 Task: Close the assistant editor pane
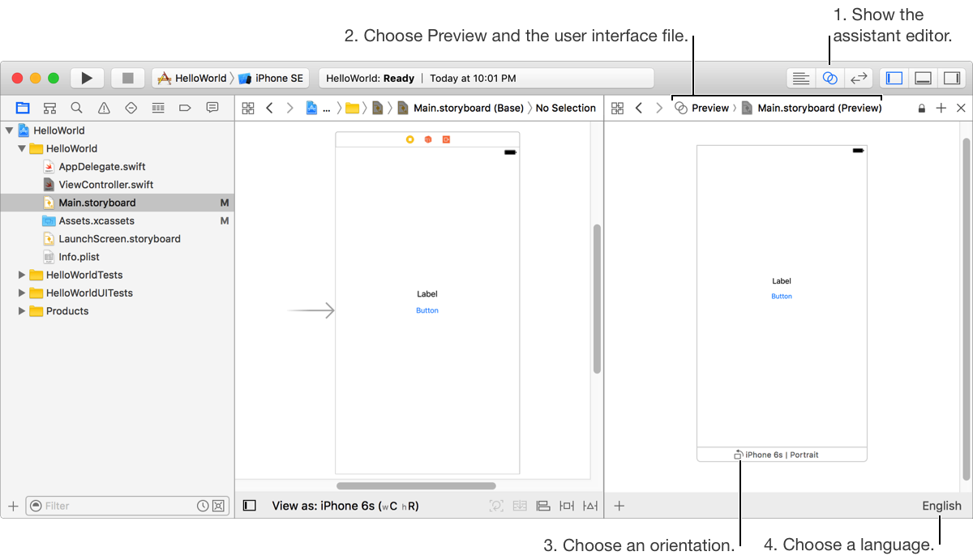click(961, 108)
